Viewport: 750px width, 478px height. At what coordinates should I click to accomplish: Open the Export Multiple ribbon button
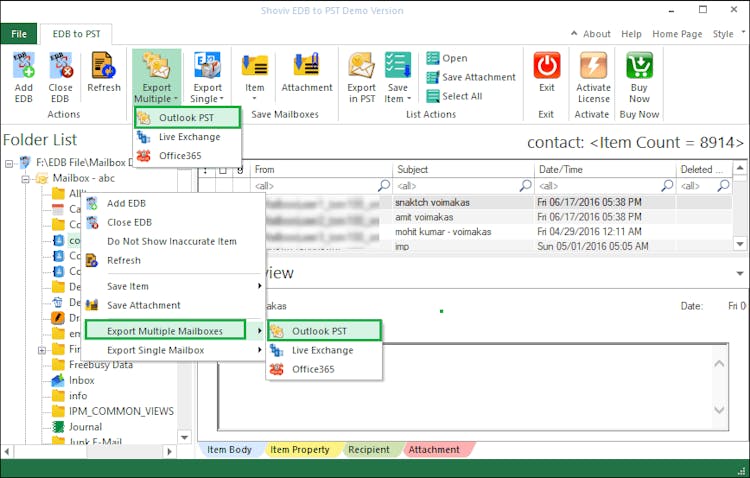coord(156,77)
